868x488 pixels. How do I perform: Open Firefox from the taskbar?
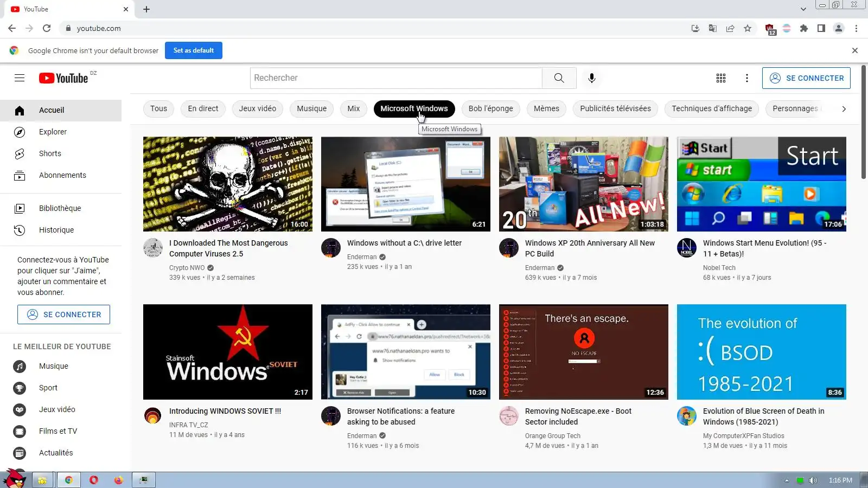(119, 480)
